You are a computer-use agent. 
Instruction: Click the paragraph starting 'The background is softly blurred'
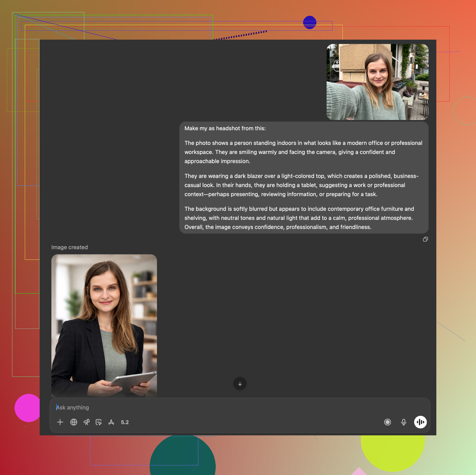pos(299,218)
